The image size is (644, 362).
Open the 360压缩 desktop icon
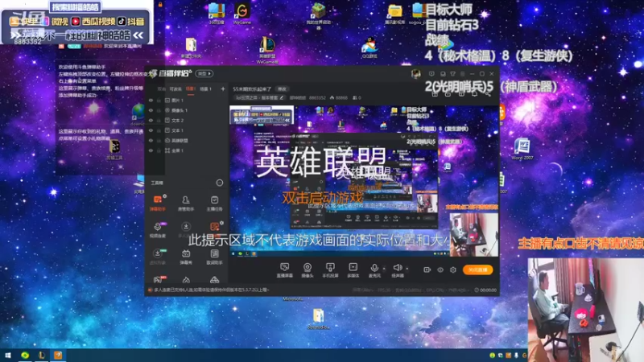click(x=217, y=13)
